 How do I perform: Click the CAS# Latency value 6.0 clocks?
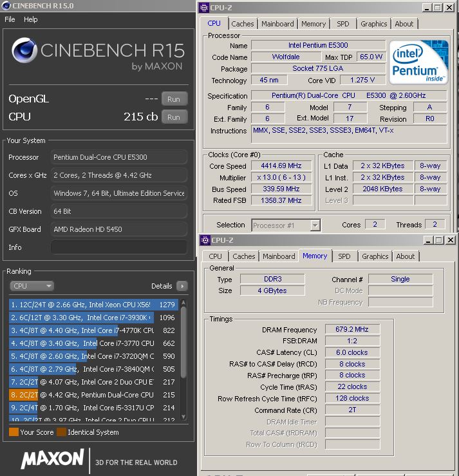(x=352, y=352)
